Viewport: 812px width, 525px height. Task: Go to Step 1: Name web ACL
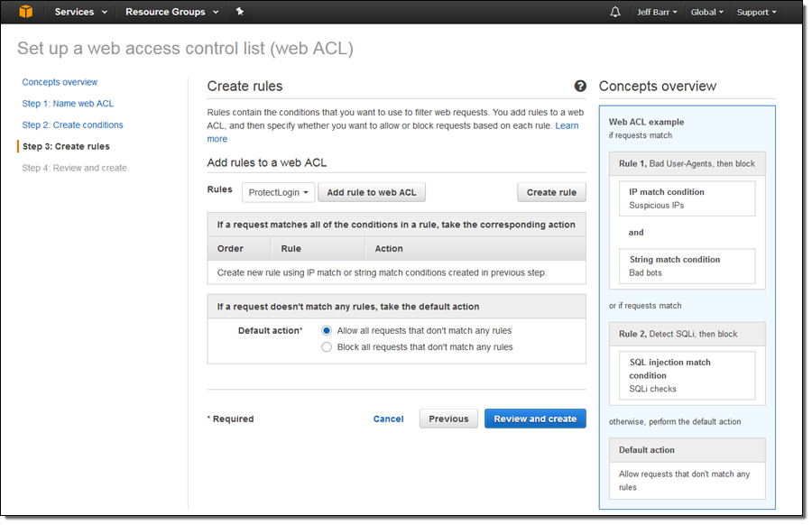68,104
